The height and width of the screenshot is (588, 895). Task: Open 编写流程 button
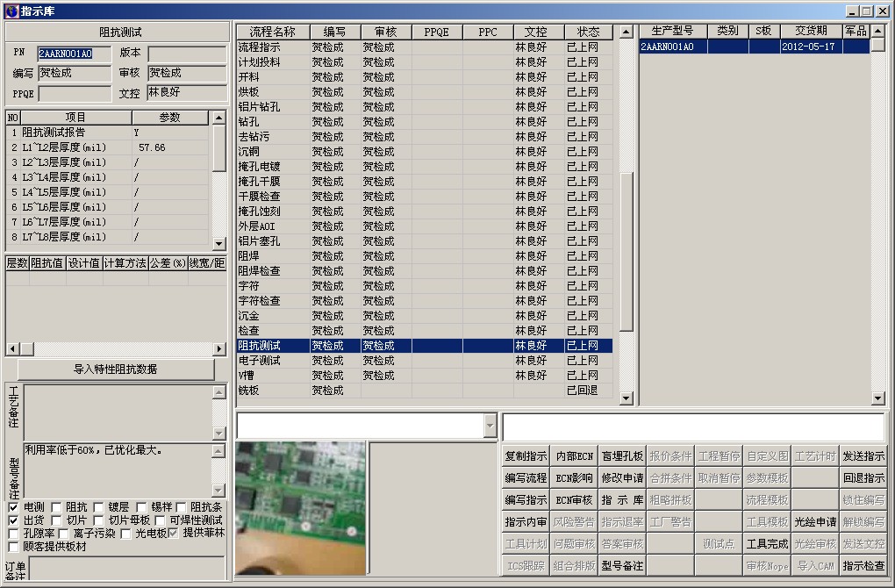click(x=526, y=477)
